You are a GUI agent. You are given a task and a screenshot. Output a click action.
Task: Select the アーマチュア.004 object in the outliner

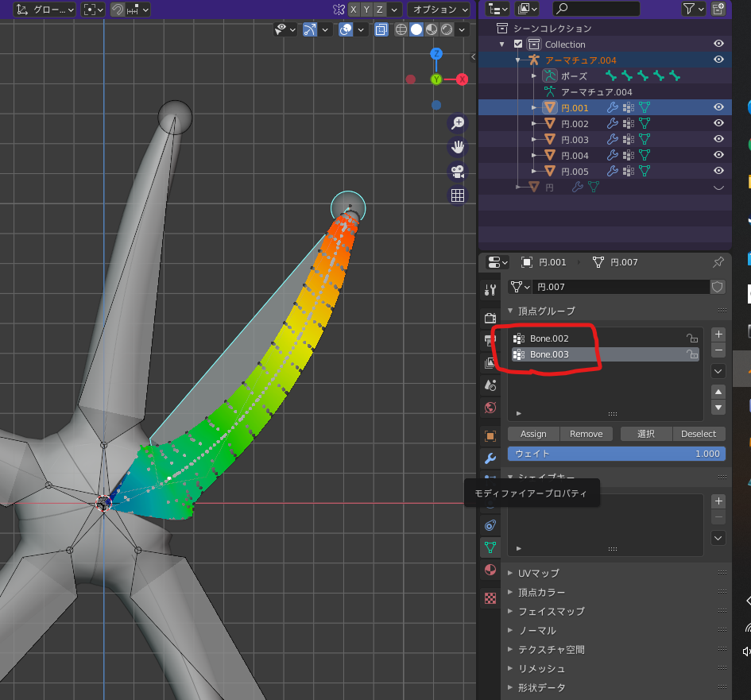click(x=580, y=60)
